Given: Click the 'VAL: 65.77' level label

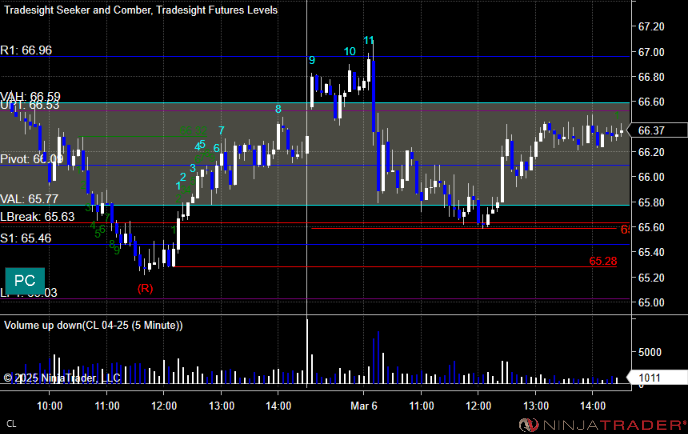Looking at the screenshot, I should (29, 199).
